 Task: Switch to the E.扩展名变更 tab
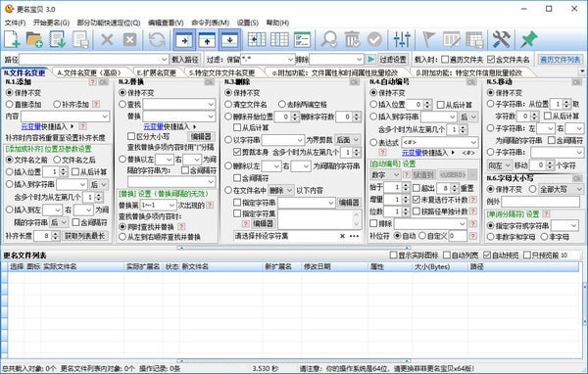(156, 72)
